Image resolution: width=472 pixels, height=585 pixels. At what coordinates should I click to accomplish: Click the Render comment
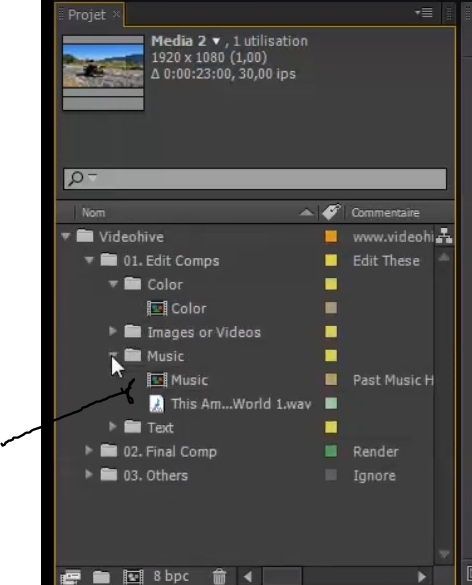click(376, 452)
